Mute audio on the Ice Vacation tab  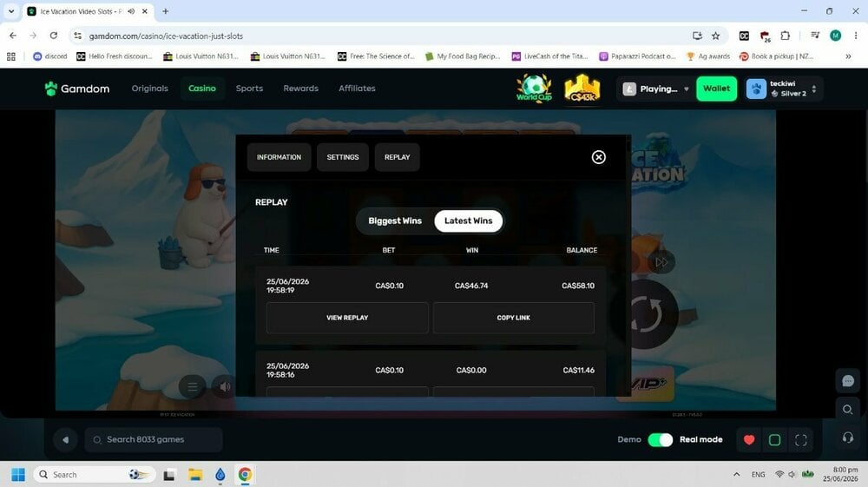point(131,11)
